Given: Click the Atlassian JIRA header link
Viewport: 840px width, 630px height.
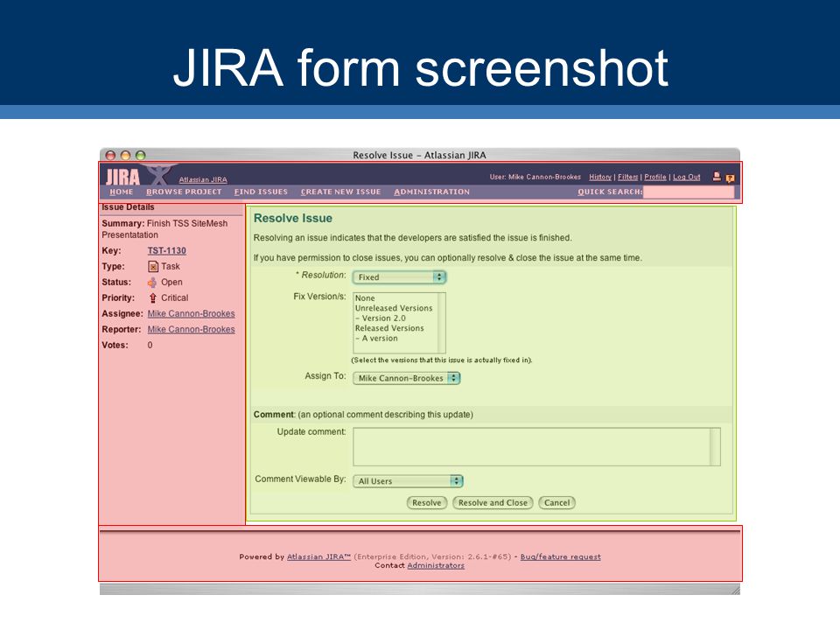Looking at the screenshot, I should [x=203, y=179].
